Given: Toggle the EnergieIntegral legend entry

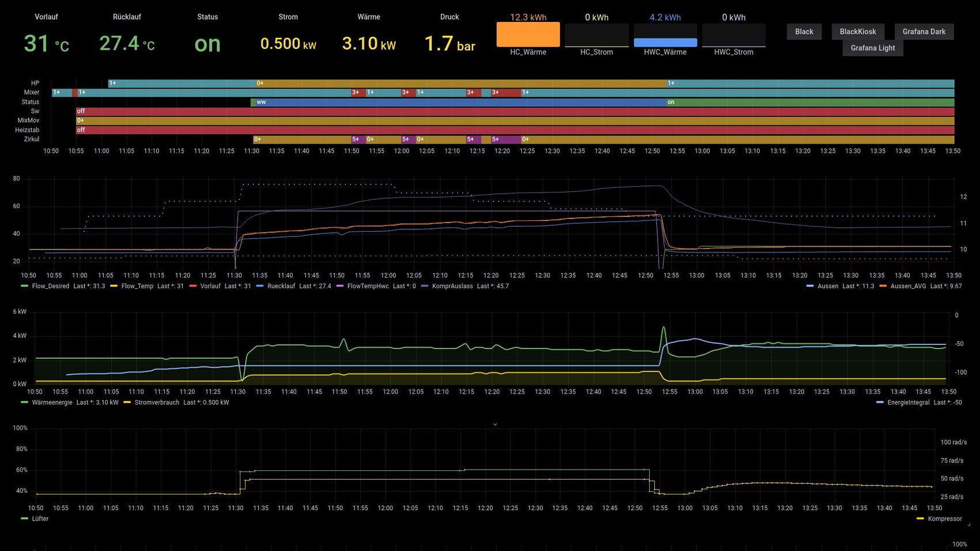Looking at the screenshot, I should click(x=908, y=402).
